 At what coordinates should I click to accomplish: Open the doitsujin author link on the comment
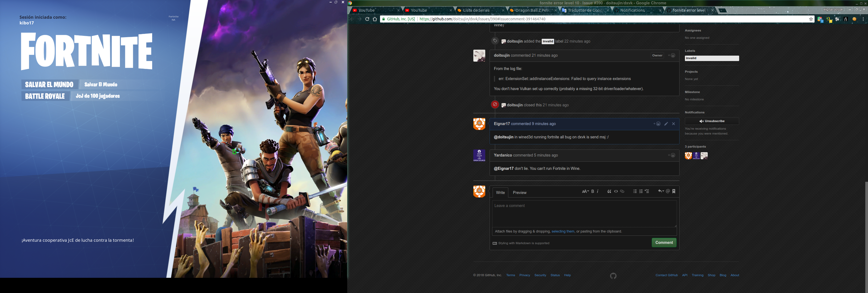tap(502, 55)
